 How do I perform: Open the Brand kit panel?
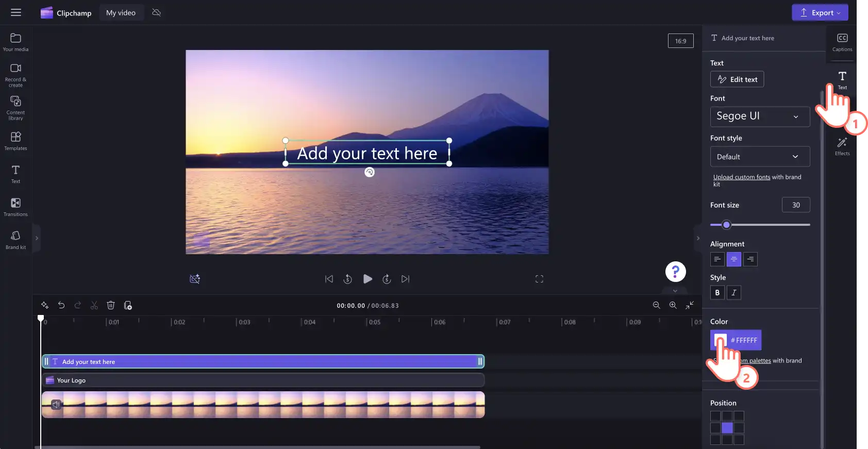point(15,240)
